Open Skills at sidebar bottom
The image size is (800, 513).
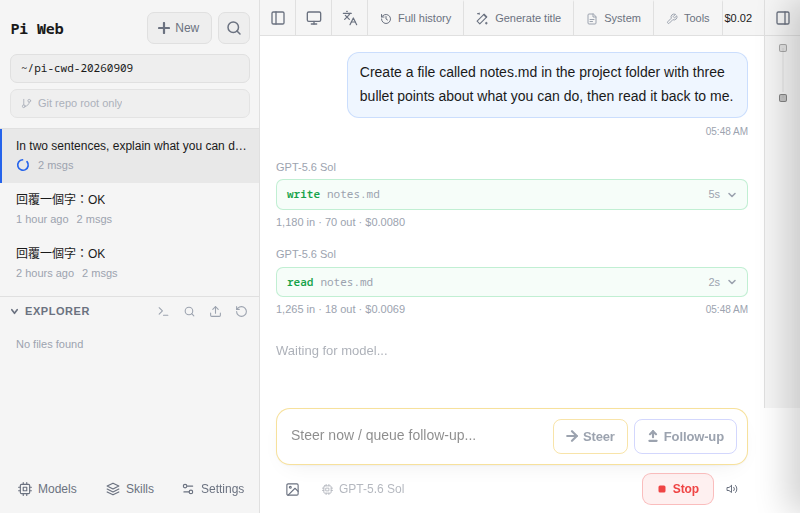(130, 489)
